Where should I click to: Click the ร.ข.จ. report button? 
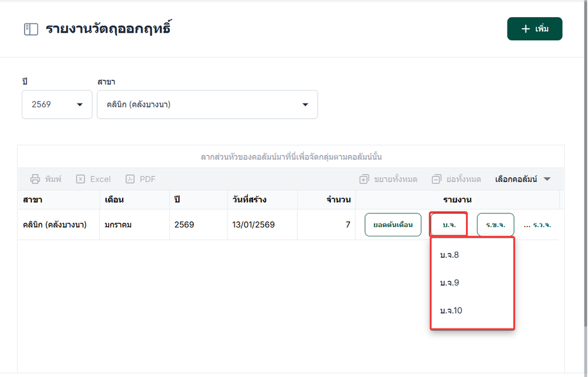[x=495, y=225]
